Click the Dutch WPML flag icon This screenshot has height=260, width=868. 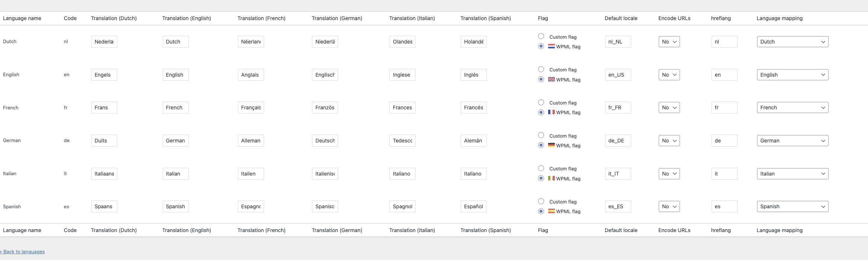point(551,46)
